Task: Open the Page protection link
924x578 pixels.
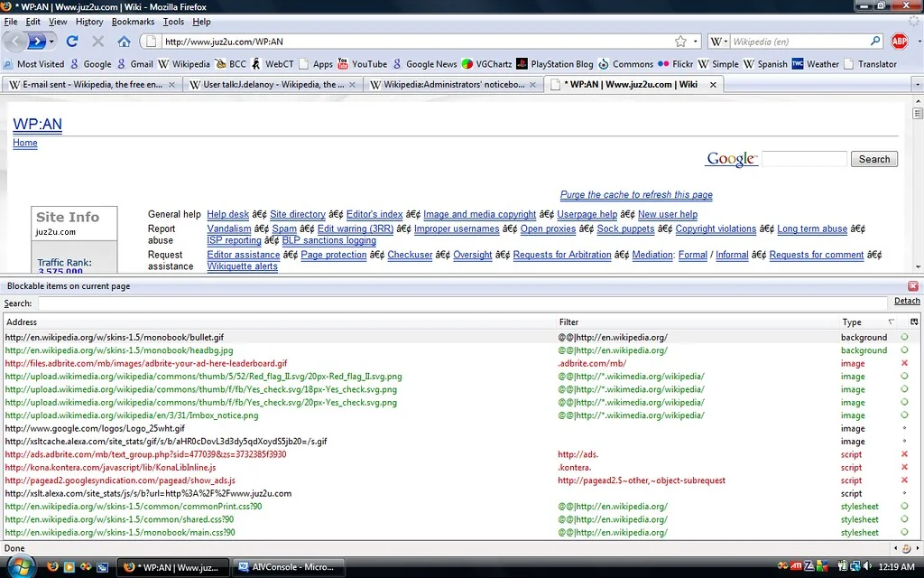Action: (x=334, y=255)
